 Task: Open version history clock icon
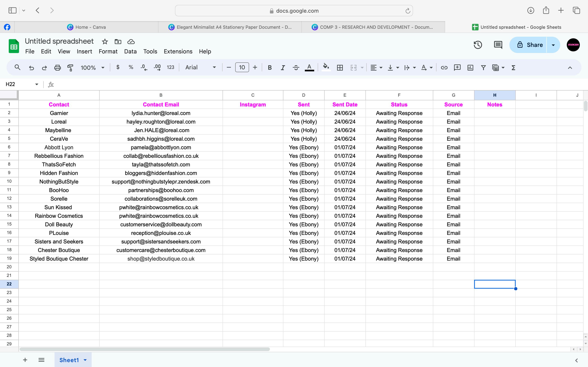478,45
